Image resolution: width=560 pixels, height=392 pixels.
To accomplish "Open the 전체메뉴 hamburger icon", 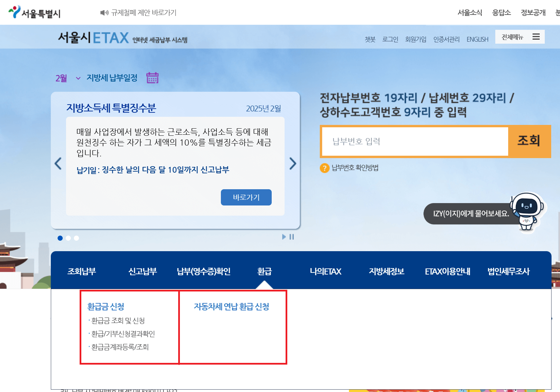I will click(536, 37).
